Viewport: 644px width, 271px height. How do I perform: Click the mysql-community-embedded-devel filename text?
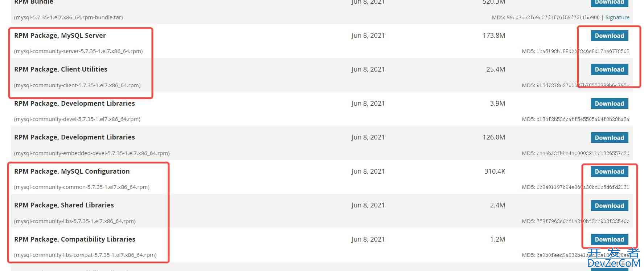point(92,153)
